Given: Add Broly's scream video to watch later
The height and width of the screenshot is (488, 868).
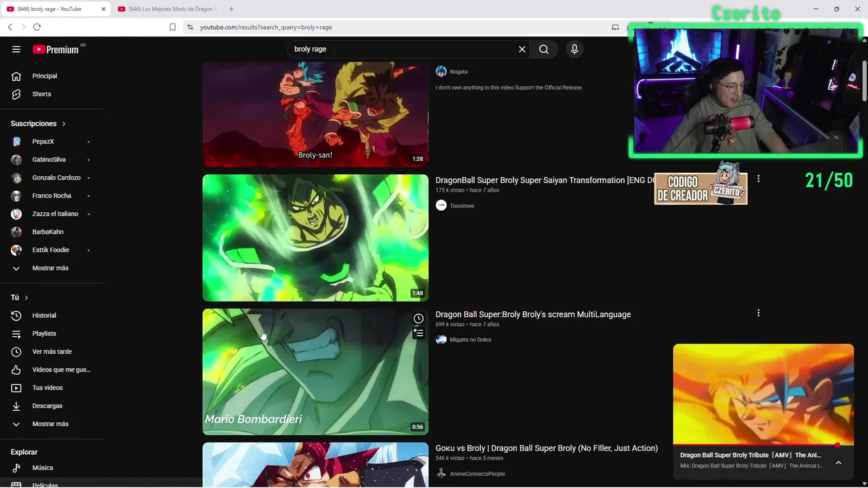Looking at the screenshot, I should tap(418, 319).
